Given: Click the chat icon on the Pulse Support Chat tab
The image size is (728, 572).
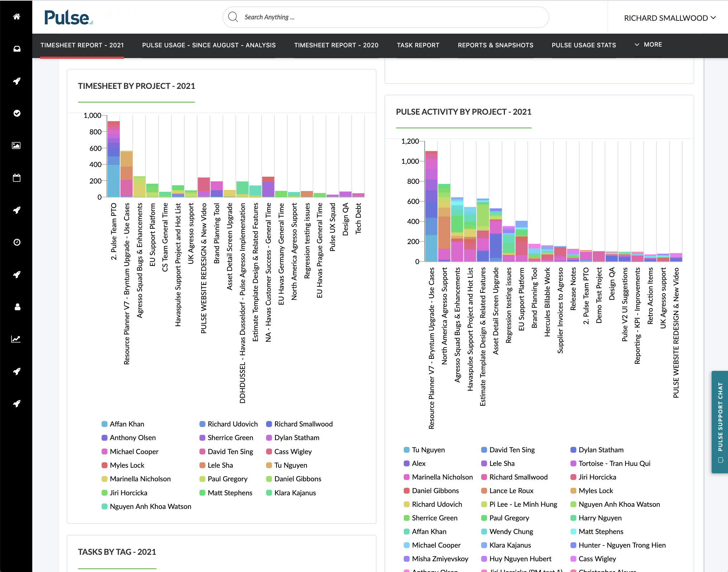Looking at the screenshot, I should coord(720,460).
